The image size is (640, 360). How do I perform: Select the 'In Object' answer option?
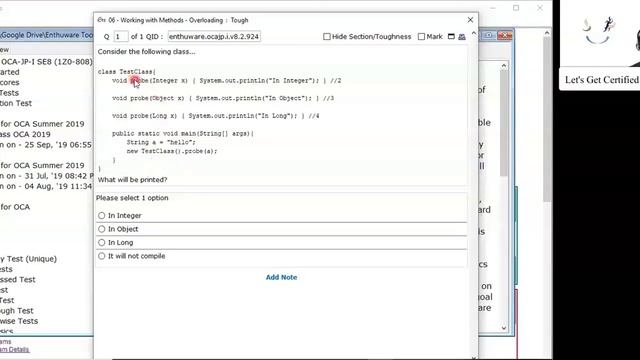tap(102, 229)
